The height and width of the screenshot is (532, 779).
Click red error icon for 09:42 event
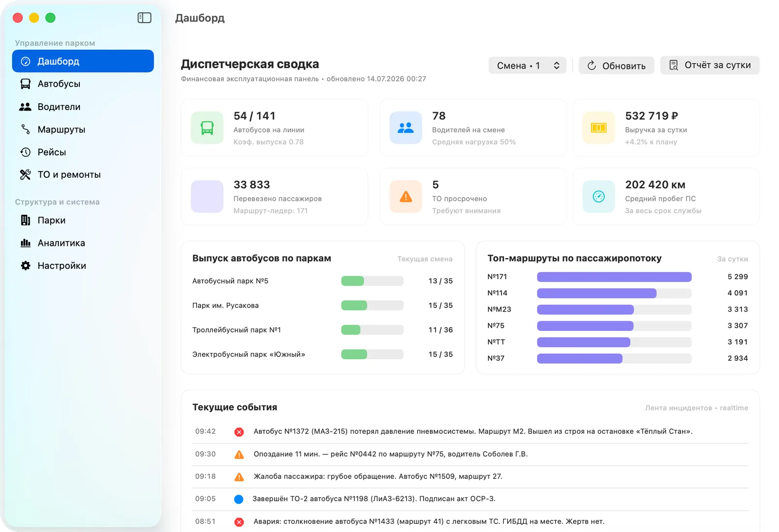(239, 432)
